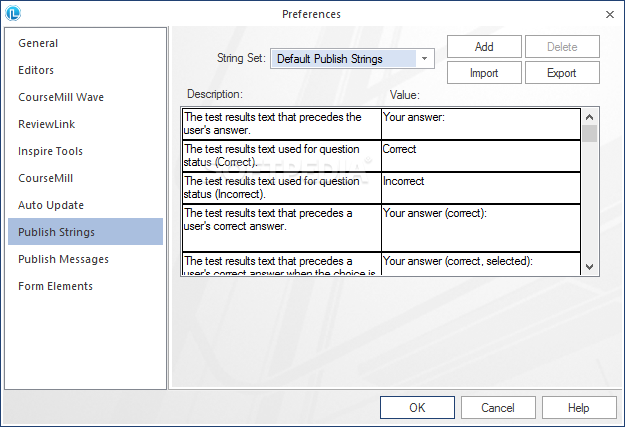
Task: Switch to Inspire Tools section
Action: 50,151
